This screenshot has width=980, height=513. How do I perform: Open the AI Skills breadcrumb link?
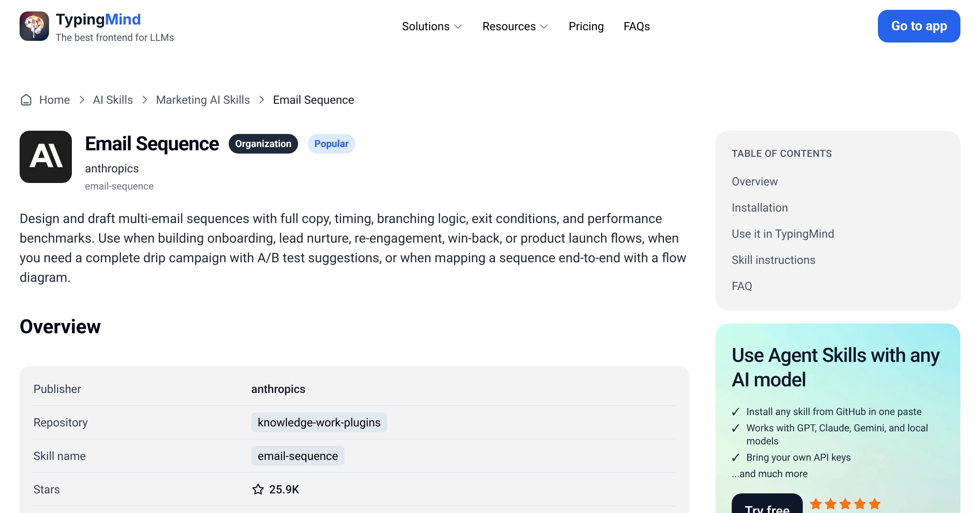coord(113,100)
